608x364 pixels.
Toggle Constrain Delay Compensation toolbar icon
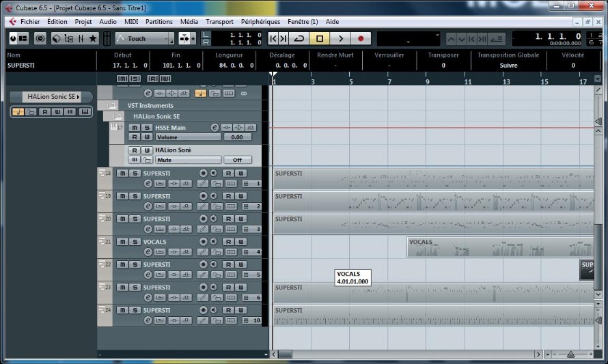40,38
